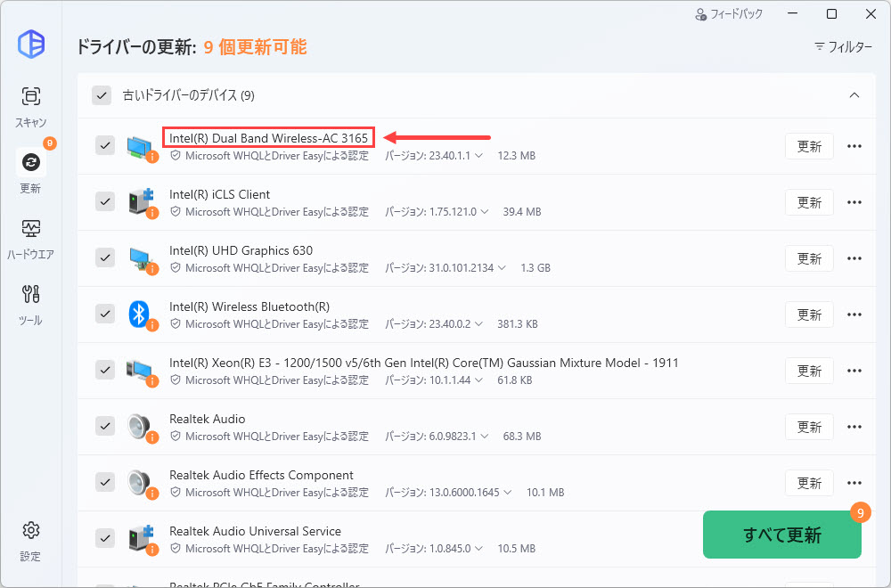Open more options for Intel iCLS Client
Viewport: 891px width, 588px height.
click(x=854, y=202)
